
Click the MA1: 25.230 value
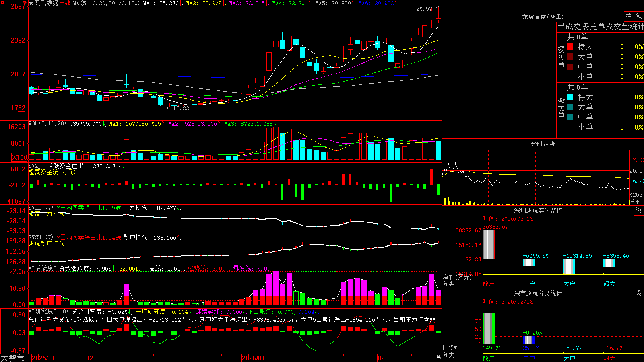[x=163, y=3]
